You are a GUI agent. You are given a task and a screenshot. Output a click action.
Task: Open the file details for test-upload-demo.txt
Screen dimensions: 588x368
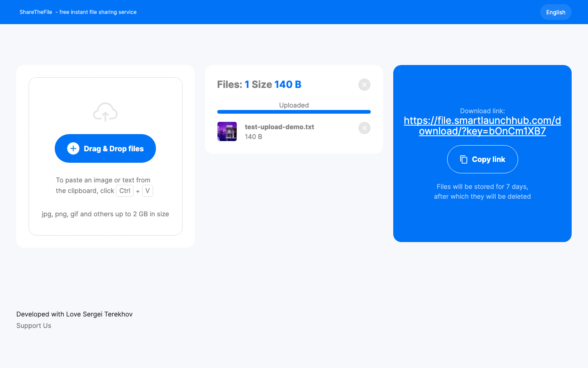(279, 127)
